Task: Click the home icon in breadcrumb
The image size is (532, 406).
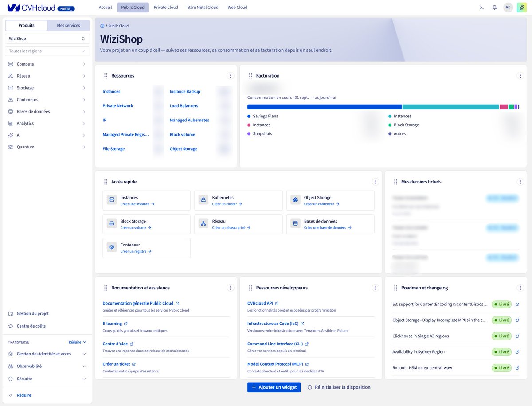Action: [102, 26]
